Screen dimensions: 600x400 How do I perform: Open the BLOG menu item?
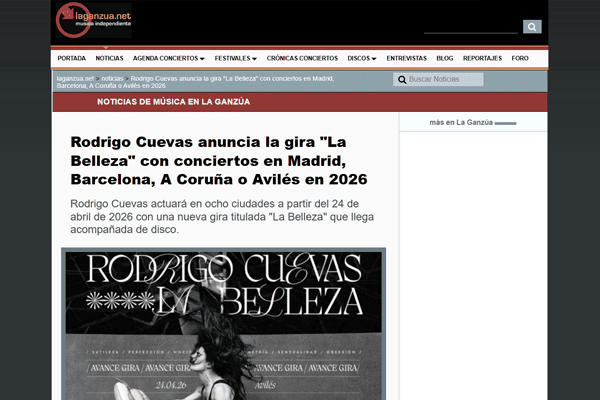[x=445, y=58]
